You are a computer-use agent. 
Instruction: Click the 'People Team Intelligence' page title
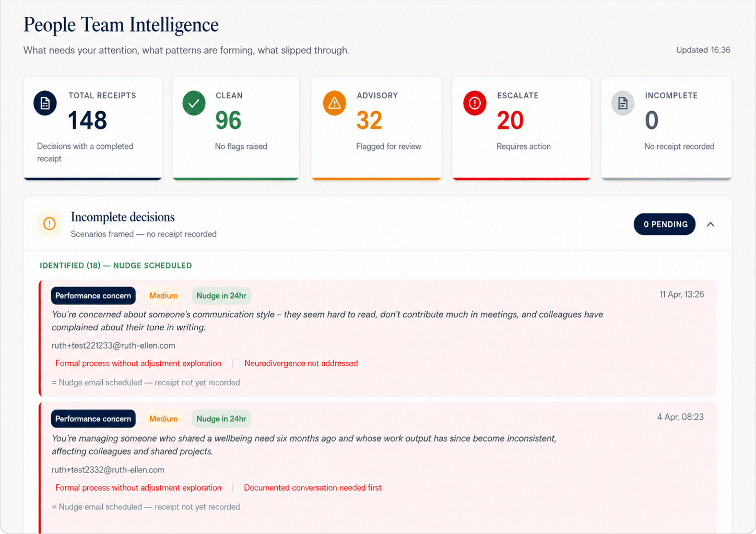121,25
